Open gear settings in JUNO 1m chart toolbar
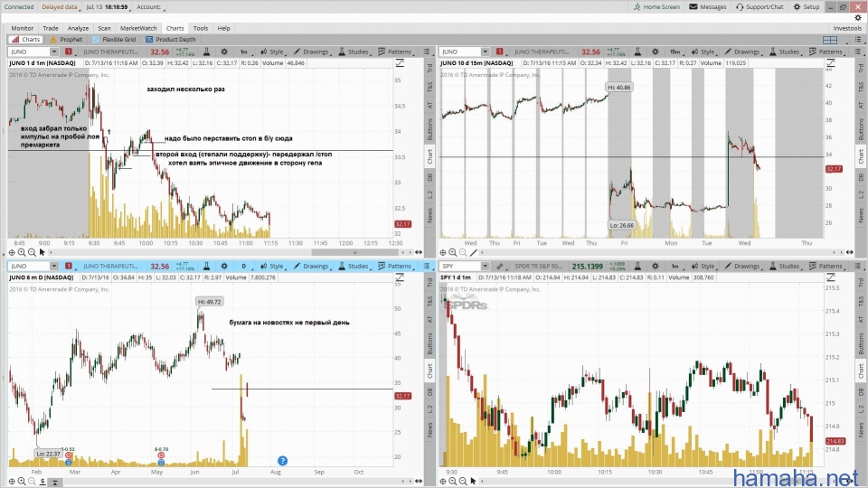Viewport: 868px width, 488px height. 224,52
